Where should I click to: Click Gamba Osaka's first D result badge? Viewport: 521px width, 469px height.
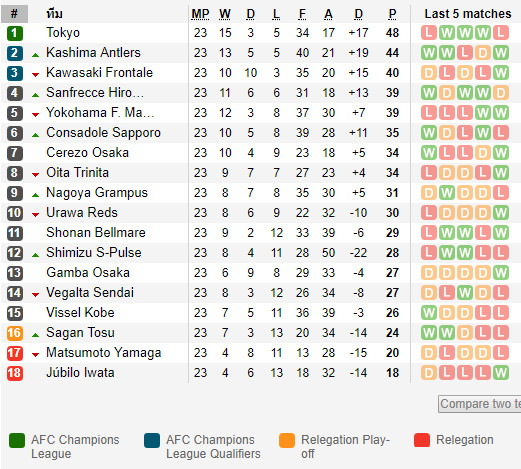[x=429, y=273]
